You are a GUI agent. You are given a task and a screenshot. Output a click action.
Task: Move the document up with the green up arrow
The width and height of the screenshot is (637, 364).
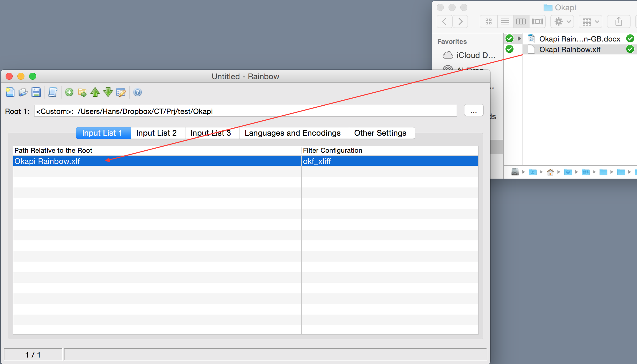tap(95, 92)
